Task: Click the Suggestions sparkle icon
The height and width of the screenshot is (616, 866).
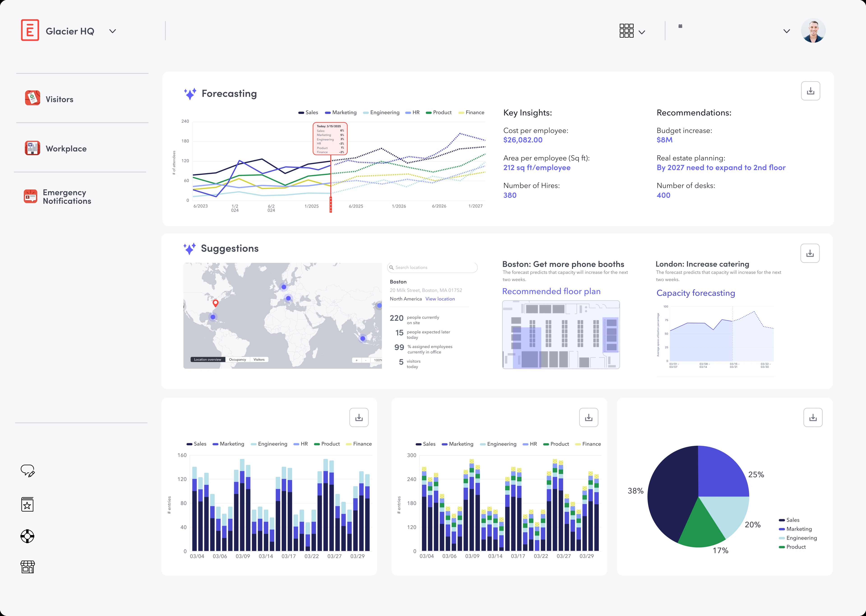Action: [189, 248]
